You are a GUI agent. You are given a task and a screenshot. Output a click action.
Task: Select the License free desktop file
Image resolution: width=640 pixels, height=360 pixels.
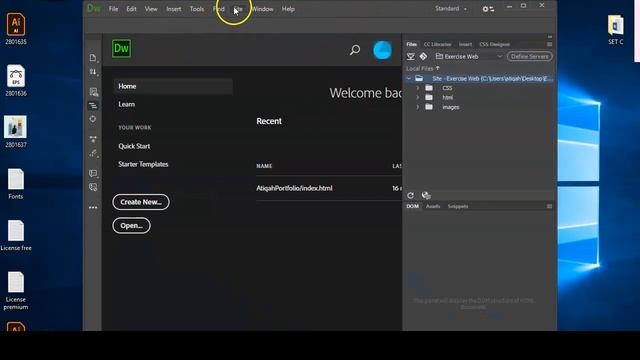coord(16,236)
